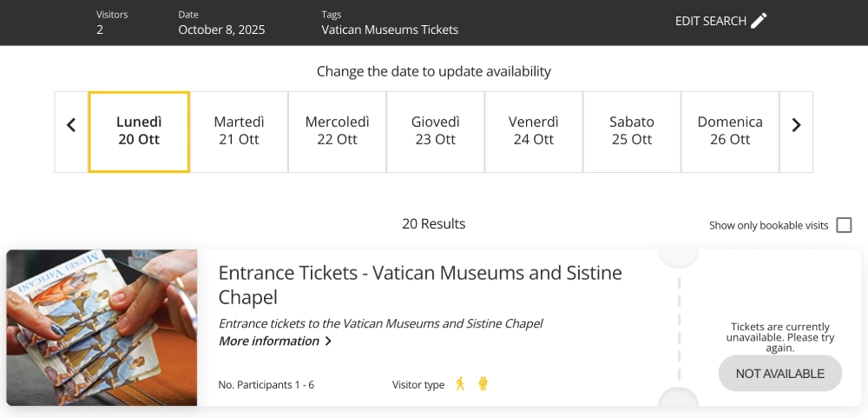
Task: Click the NOT AVAILABLE button
Action: point(780,374)
